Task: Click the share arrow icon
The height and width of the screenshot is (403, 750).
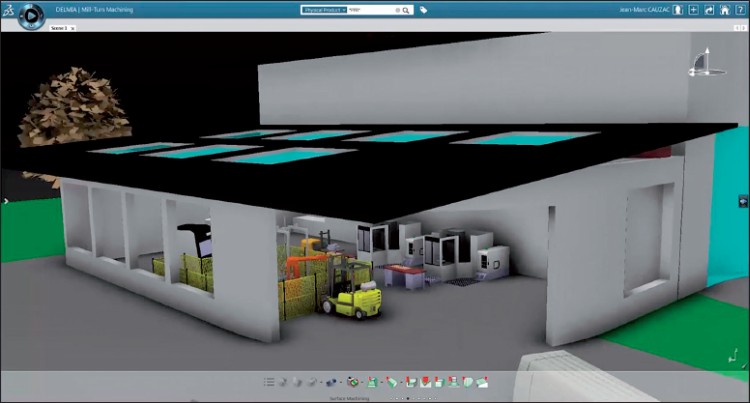Action: [709, 10]
